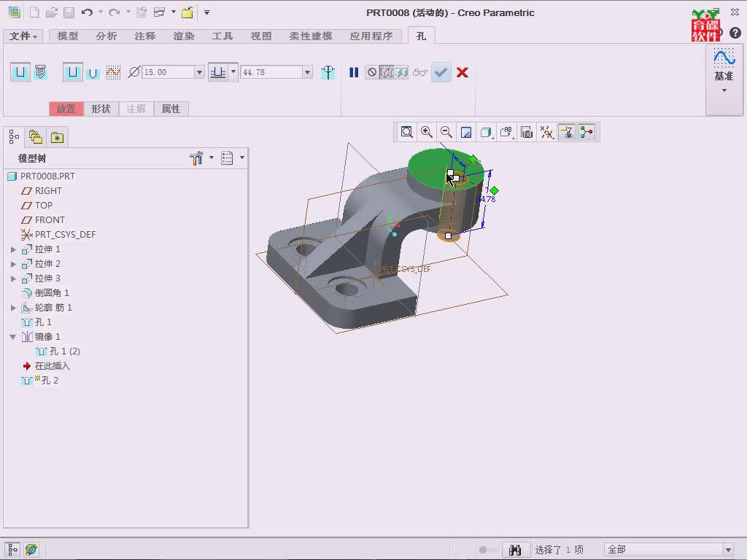
Task: Refit the model view in graphics toolbar
Action: pos(406,133)
